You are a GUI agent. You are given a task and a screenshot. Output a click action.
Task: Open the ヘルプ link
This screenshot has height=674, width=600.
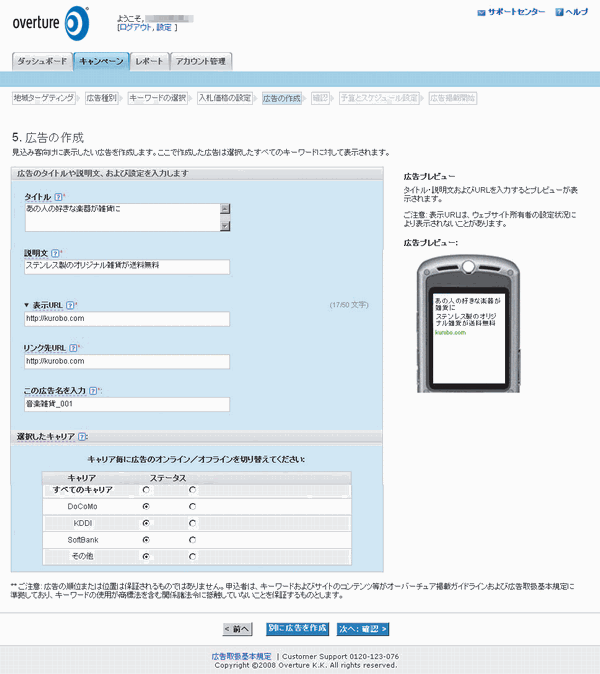coord(576,12)
